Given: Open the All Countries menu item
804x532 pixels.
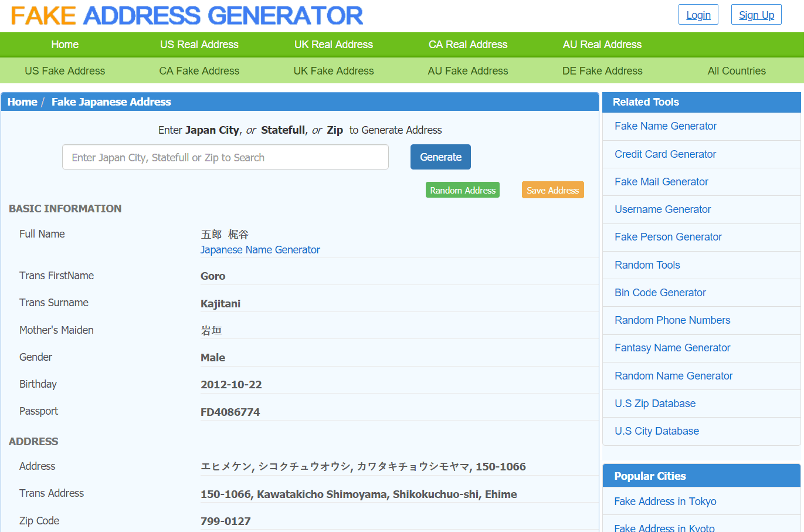Looking at the screenshot, I should [736, 71].
